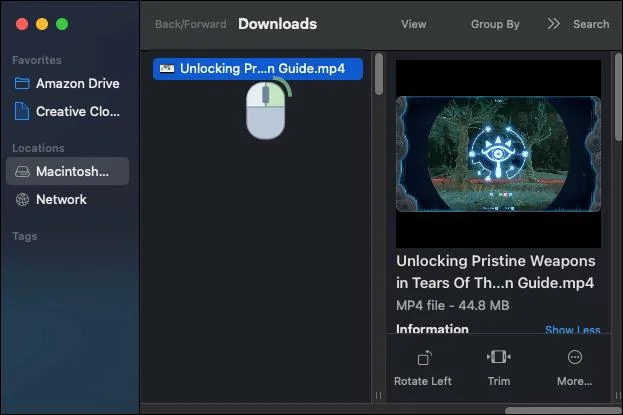This screenshot has width=623, height=415.
Task: Click the Network globe icon
Action: point(22,199)
